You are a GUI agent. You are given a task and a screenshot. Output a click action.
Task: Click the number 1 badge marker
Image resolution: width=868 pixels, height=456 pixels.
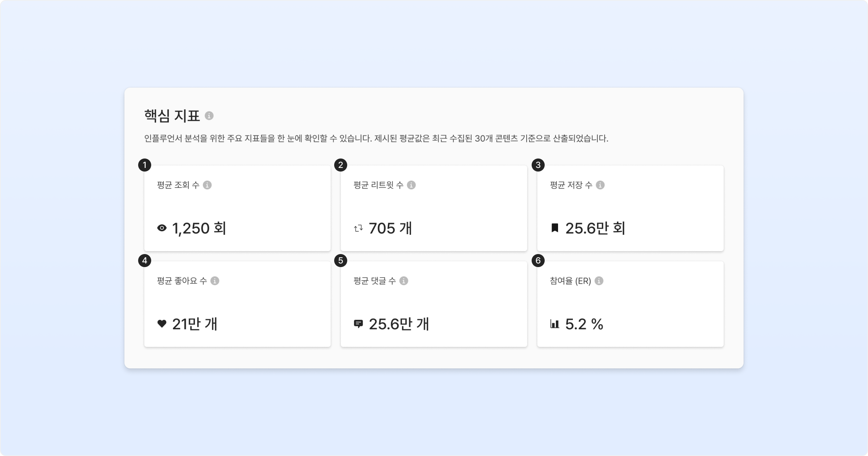145,165
